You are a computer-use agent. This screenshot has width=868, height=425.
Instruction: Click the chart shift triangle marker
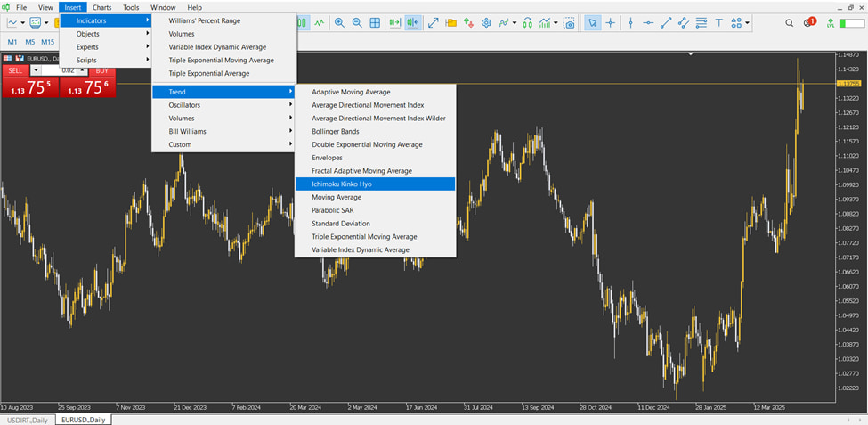[x=691, y=54]
